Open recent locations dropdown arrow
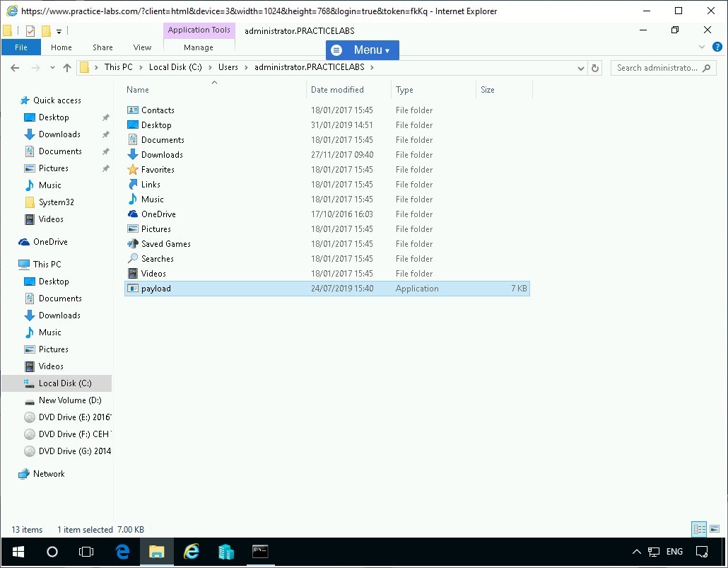 point(52,68)
